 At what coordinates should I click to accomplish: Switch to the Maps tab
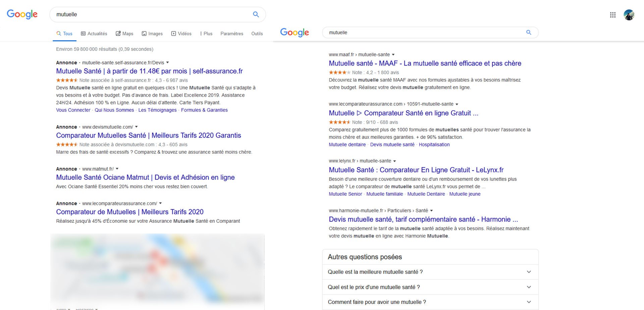pos(124,34)
